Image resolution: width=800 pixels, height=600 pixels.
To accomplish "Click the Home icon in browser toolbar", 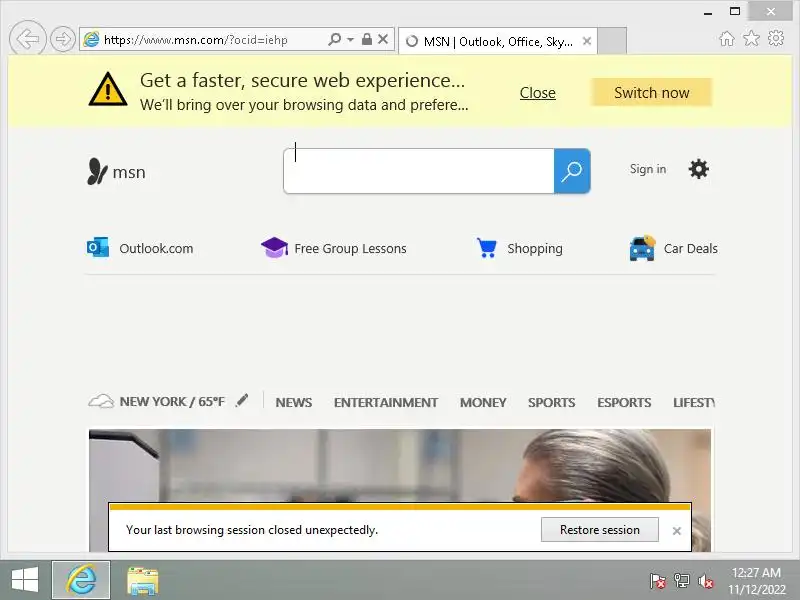I will (x=727, y=38).
